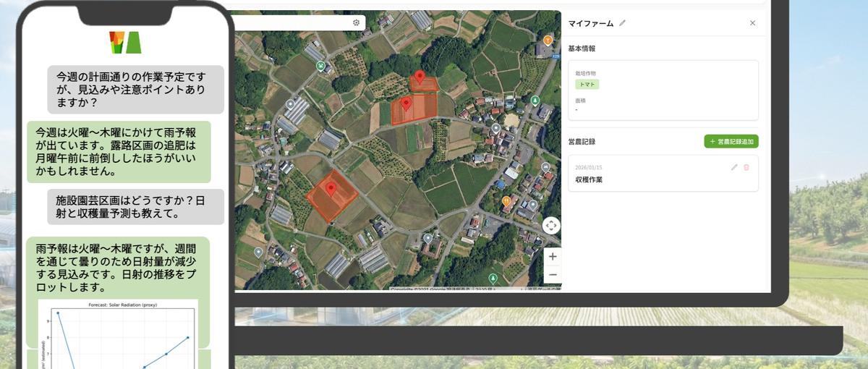Select middle red field pin
The height and width of the screenshot is (369, 868).
click(407, 106)
